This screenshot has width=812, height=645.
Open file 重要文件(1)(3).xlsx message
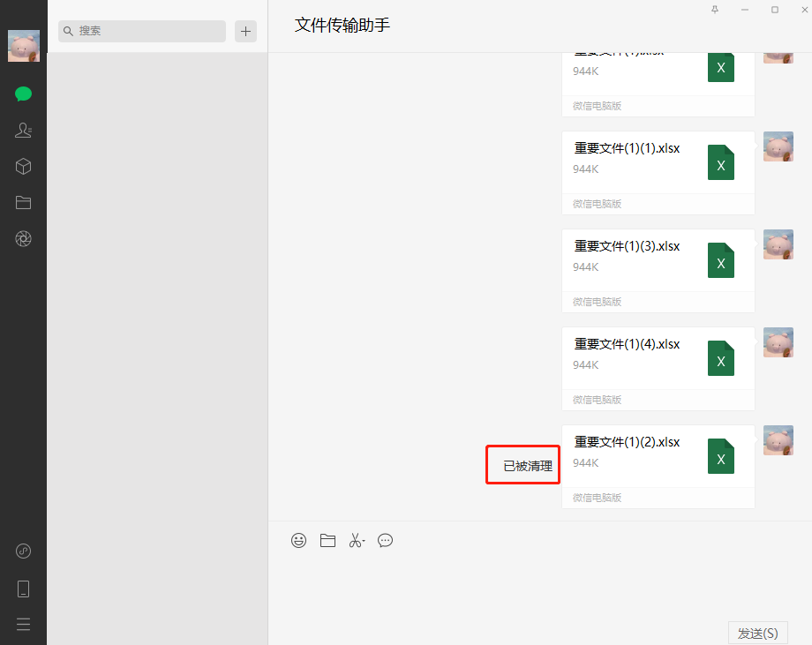(x=658, y=261)
